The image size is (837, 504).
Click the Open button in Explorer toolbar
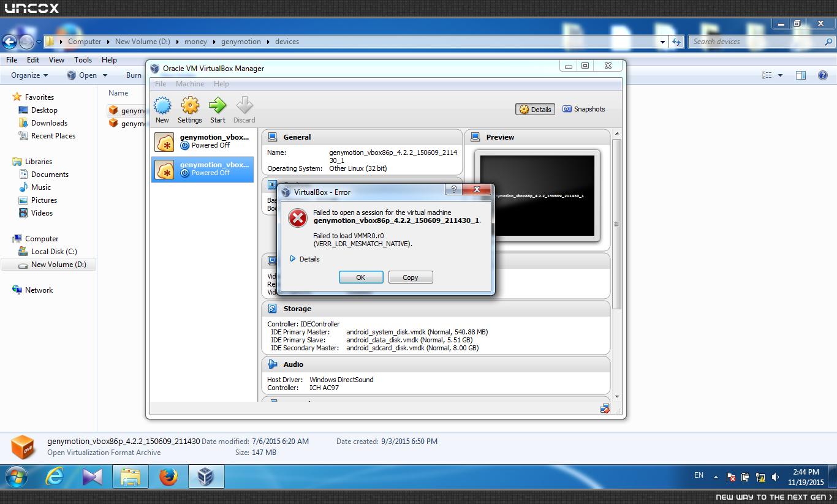coord(81,75)
